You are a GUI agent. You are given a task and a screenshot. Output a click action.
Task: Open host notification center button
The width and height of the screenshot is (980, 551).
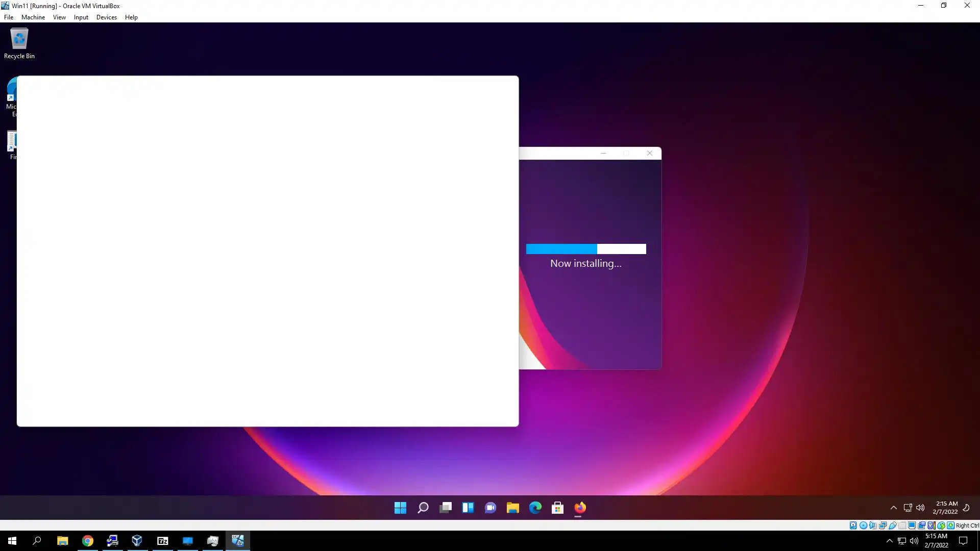[963, 541]
